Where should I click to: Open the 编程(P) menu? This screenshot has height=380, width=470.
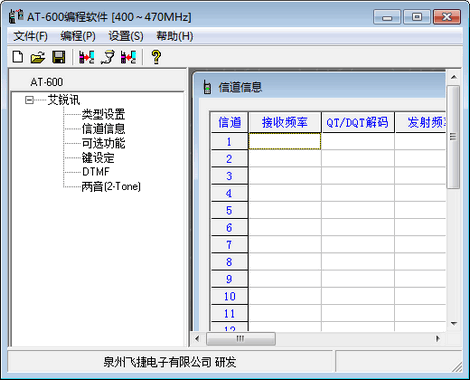pos(78,36)
